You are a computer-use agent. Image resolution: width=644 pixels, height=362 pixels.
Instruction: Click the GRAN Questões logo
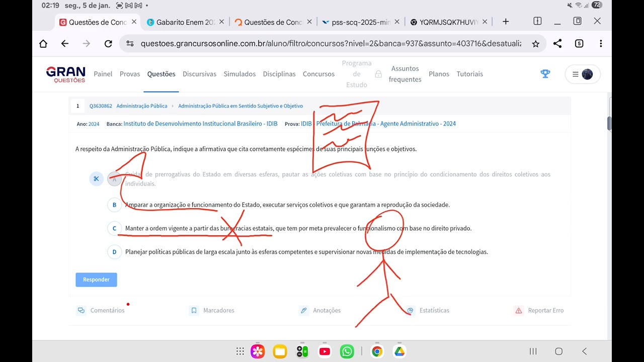66,74
